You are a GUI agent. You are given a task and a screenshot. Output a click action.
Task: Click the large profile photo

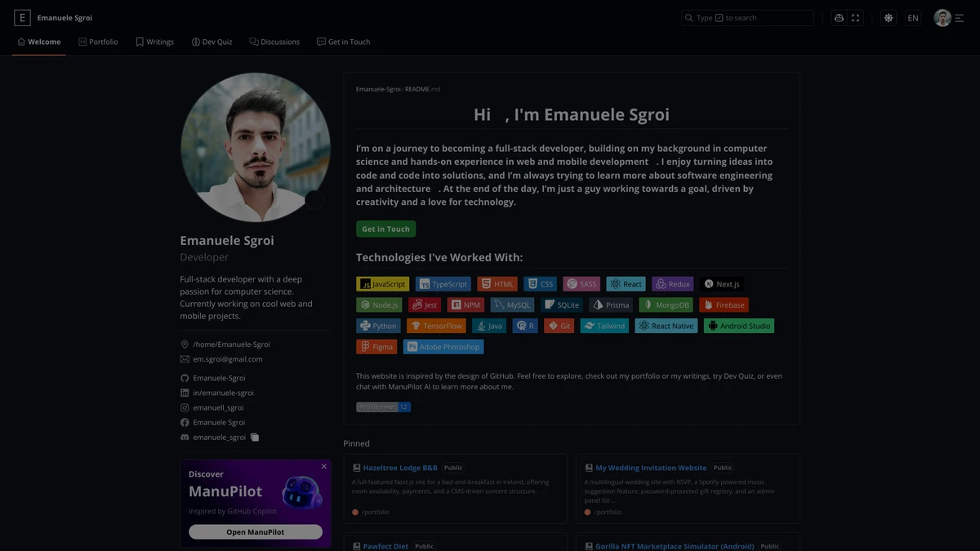(256, 148)
